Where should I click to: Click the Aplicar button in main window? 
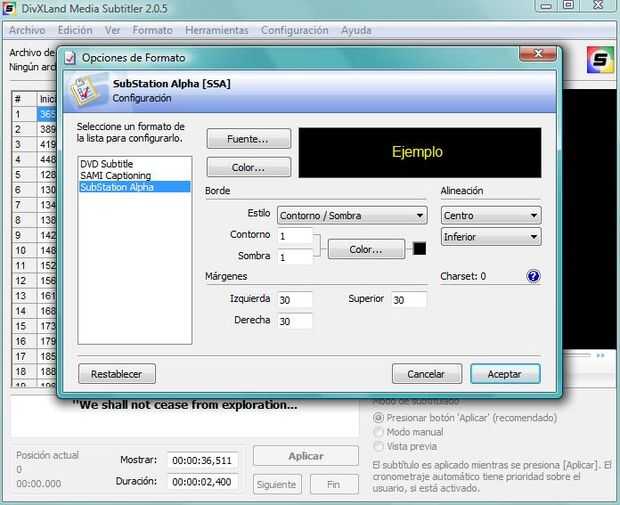pyautogui.click(x=306, y=456)
